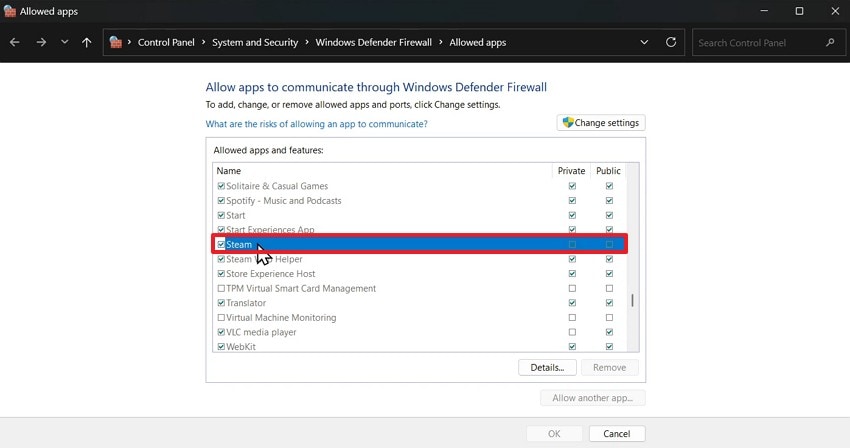The width and height of the screenshot is (850, 448).
Task: Click the Details button
Action: (547, 367)
